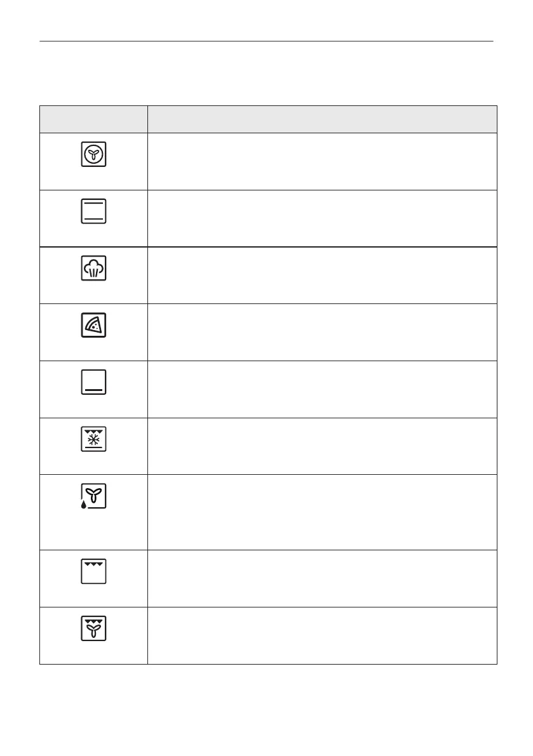
Task: Click the grey header cell above the icons
Action: (93, 119)
